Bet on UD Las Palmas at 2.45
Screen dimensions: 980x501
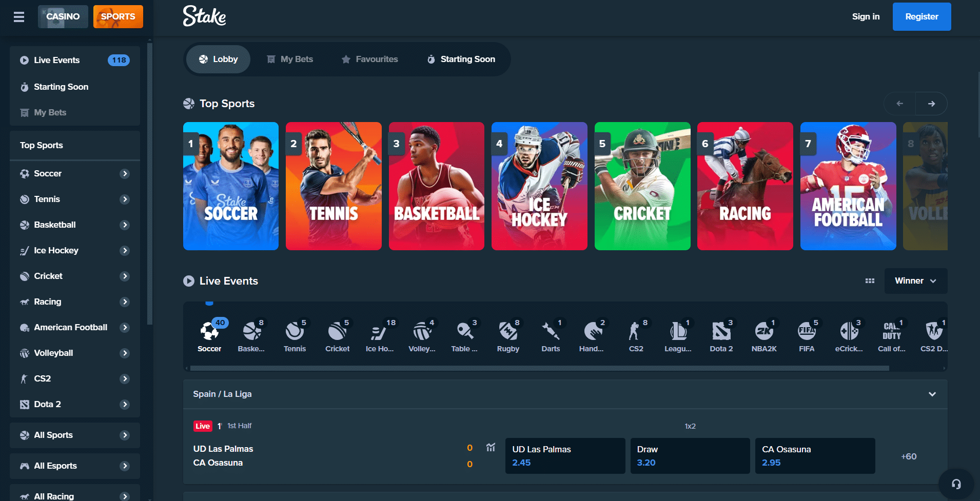click(x=565, y=456)
